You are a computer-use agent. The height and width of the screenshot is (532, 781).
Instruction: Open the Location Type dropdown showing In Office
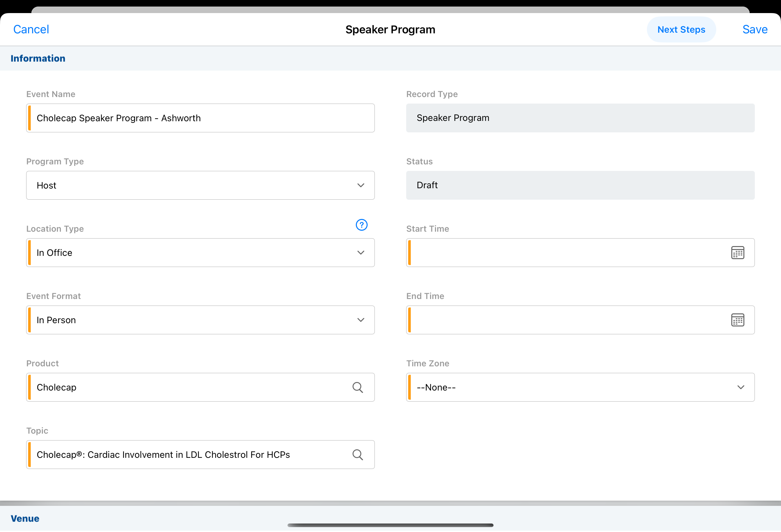click(200, 253)
